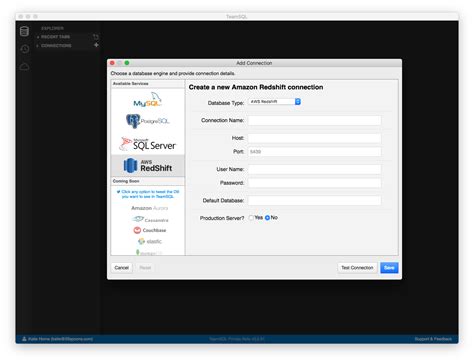The image size is (474, 362).
Task: Select Yes for Production Server
Action: [251, 218]
